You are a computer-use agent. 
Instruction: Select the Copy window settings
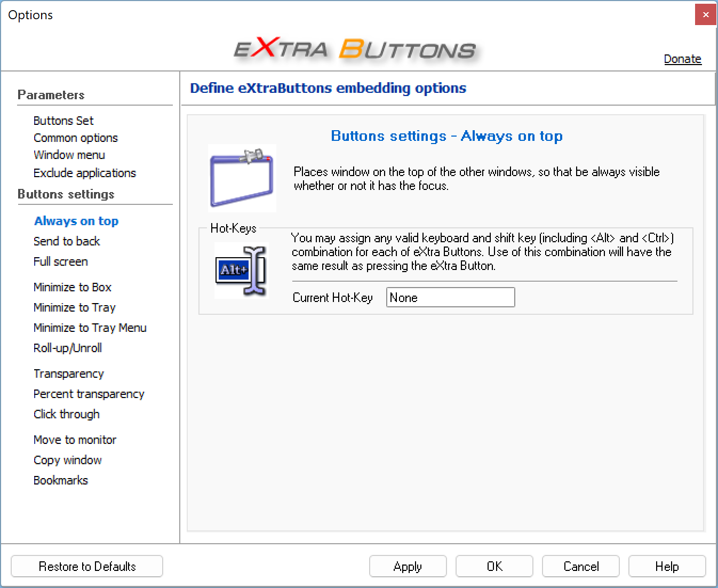coord(68,460)
